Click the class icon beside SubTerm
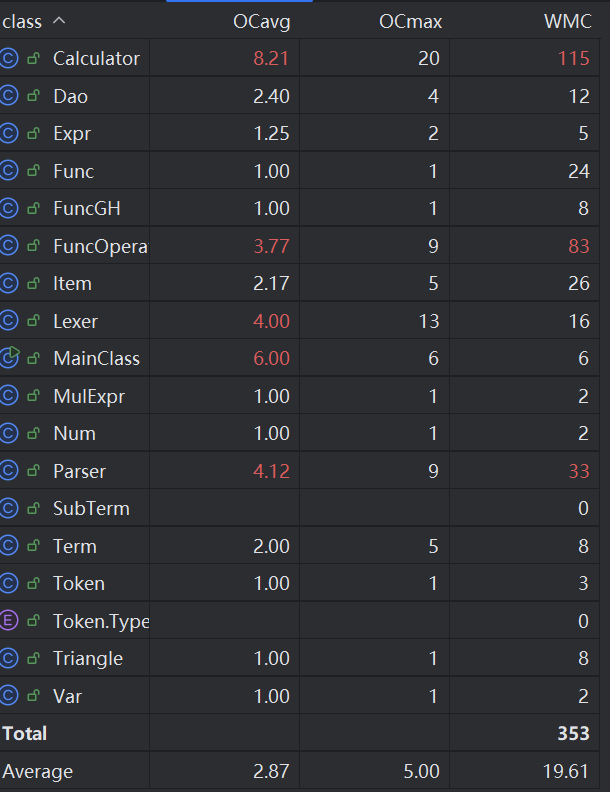Viewport: 610px width, 792px height. (x=10, y=508)
